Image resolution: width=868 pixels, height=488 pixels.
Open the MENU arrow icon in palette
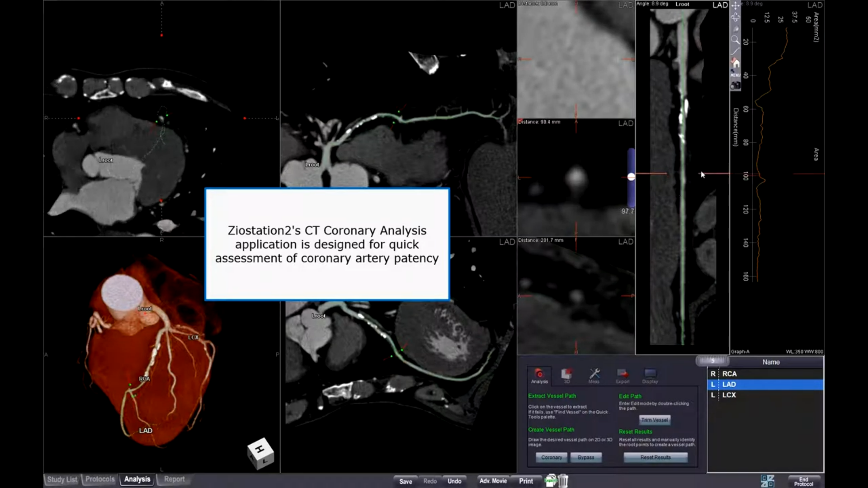click(x=736, y=74)
